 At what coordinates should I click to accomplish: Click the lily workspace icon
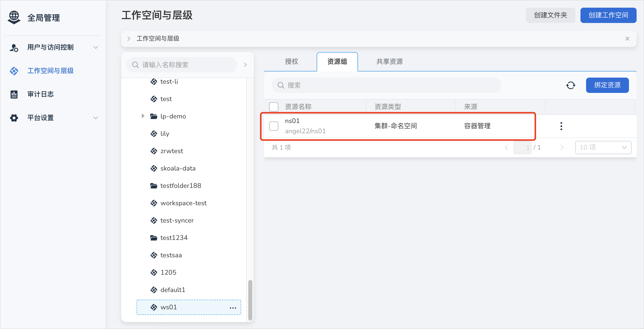click(154, 134)
